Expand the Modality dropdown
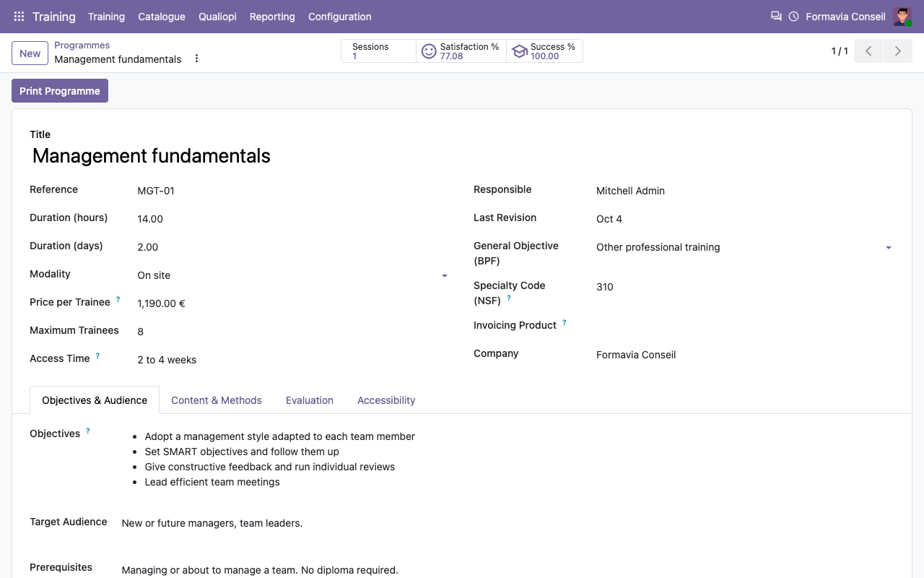 tap(445, 276)
